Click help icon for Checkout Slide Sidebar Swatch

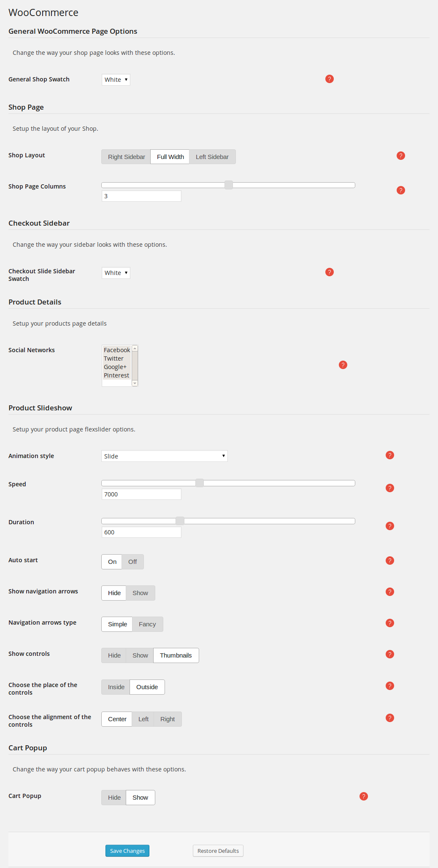(330, 272)
